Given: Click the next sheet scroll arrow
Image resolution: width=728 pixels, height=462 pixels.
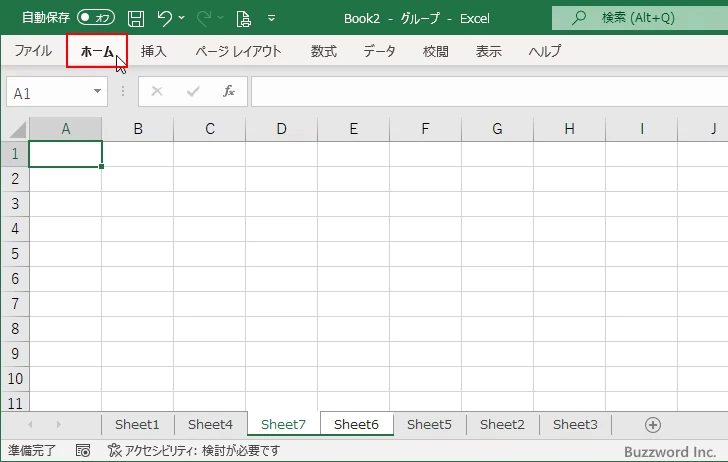Looking at the screenshot, I should click(58, 424).
